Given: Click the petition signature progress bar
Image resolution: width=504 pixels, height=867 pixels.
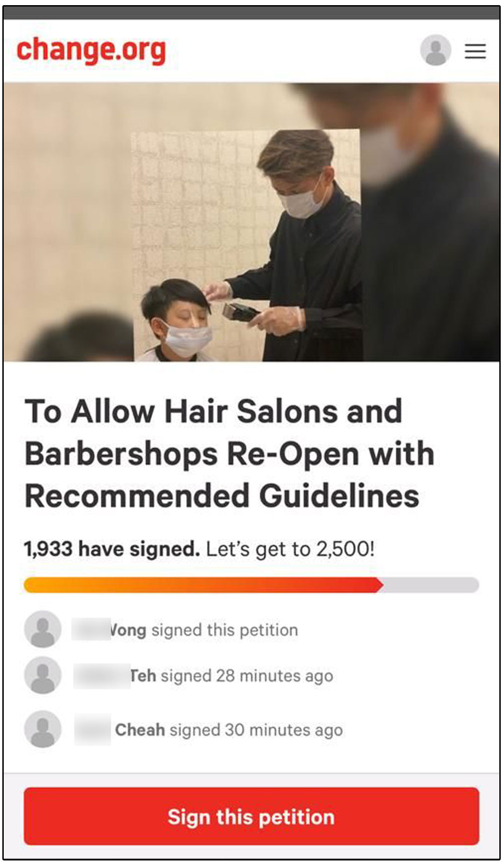Looking at the screenshot, I should coord(252,585).
